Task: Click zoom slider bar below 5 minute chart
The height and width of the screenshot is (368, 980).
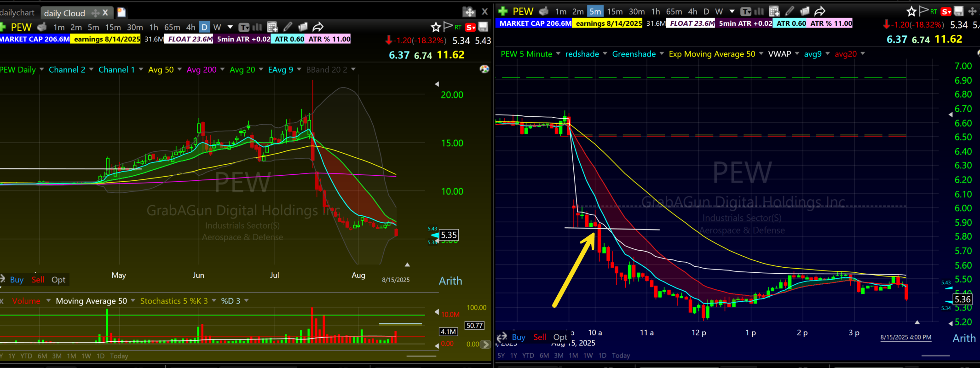Action: click(x=936, y=355)
